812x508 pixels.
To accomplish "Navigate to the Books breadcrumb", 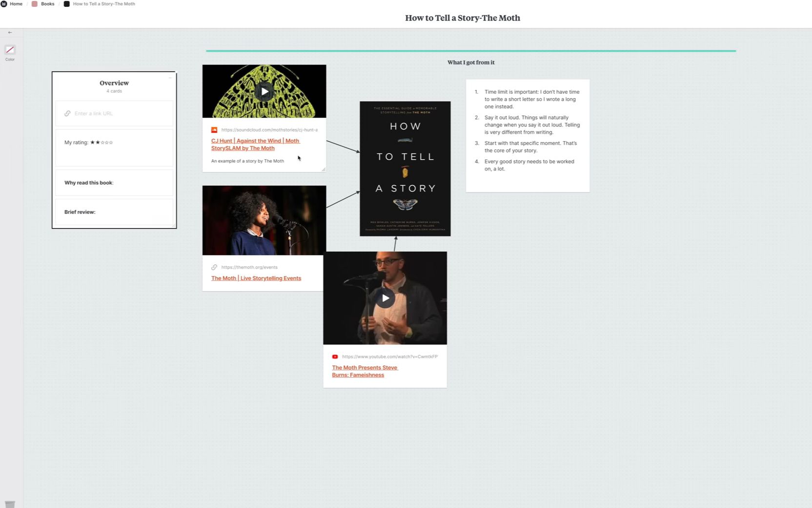I will (x=47, y=4).
